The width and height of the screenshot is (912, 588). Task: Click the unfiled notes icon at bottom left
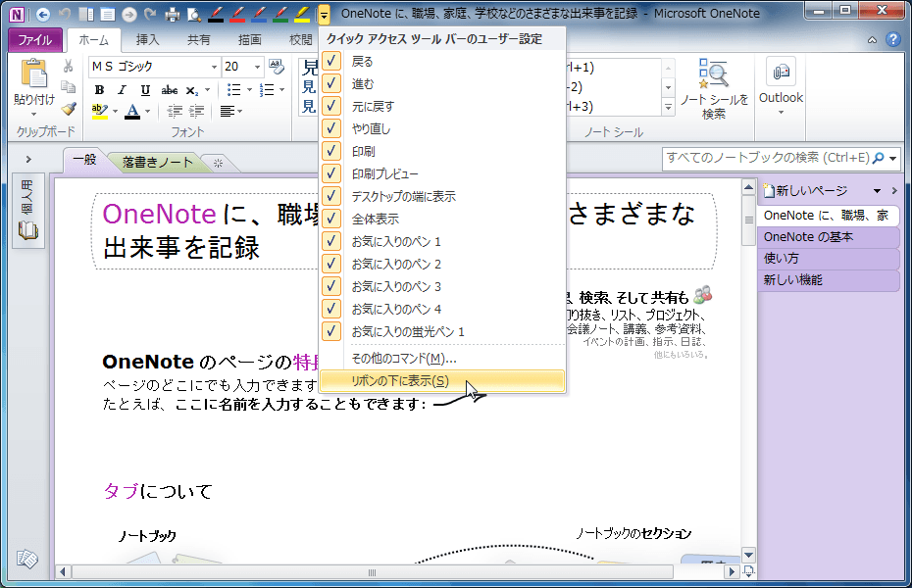click(26, 559)
